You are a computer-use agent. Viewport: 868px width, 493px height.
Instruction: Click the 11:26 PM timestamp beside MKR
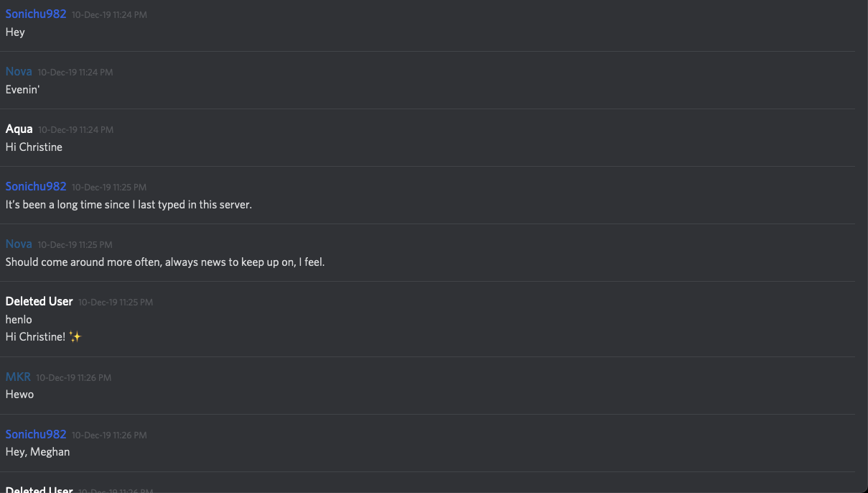click(74, 378)
